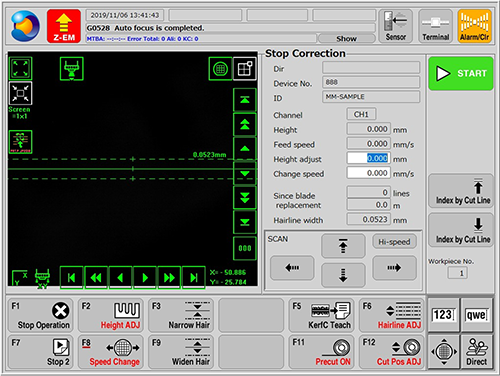The width and height of the screenshot is (500, 376).
Task: Expand camera view to full screen icon
Action: pos(20,68)
